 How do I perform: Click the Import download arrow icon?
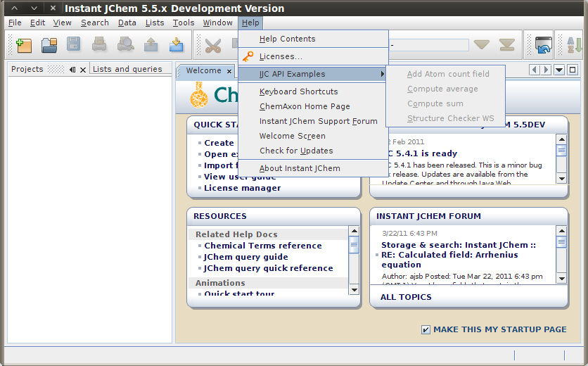[x=176, y=46]
